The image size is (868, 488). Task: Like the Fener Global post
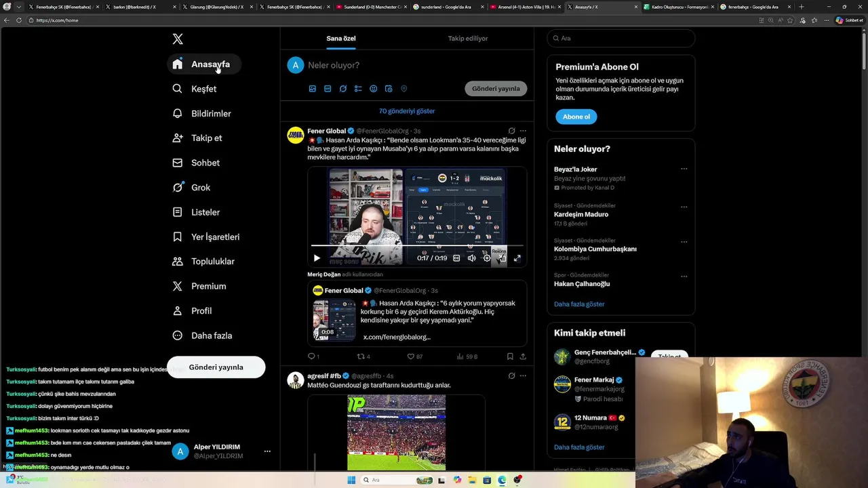click(411, 357)
